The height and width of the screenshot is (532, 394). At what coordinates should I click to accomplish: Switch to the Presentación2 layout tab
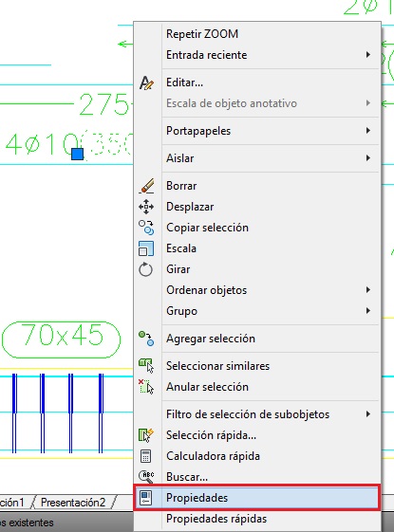(73, 503)
